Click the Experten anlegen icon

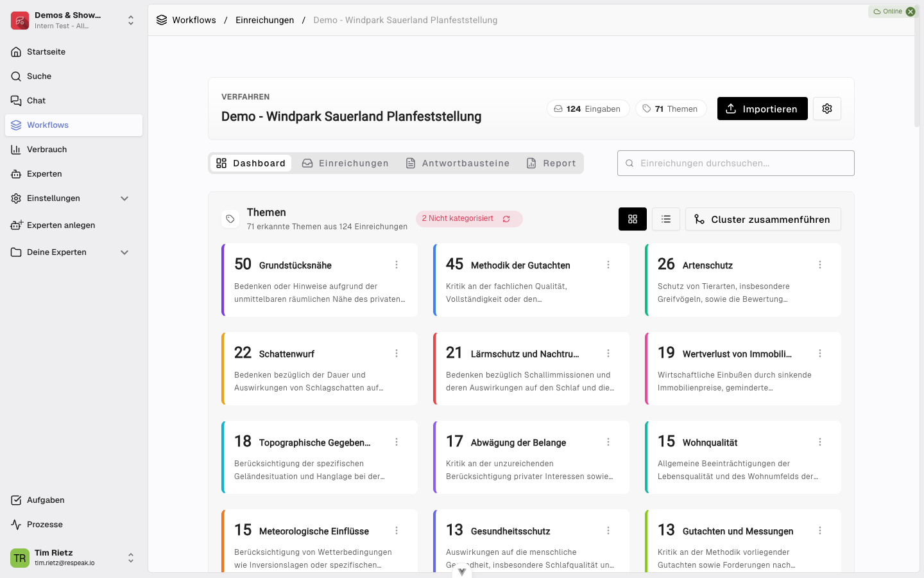coord(17,225)
